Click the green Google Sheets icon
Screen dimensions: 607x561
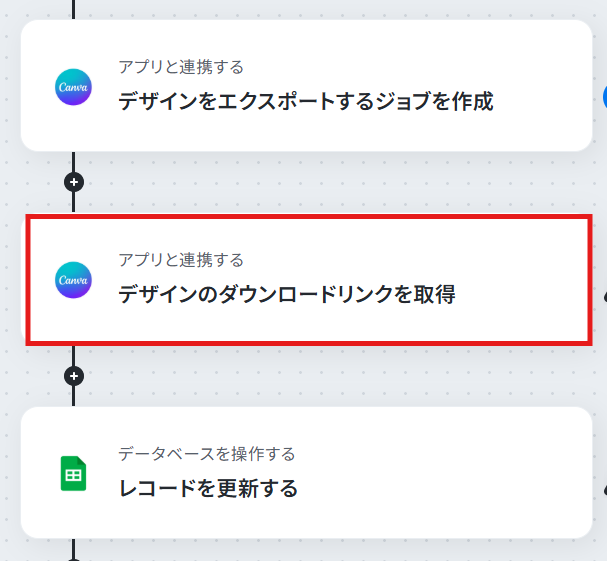[73, 474]
